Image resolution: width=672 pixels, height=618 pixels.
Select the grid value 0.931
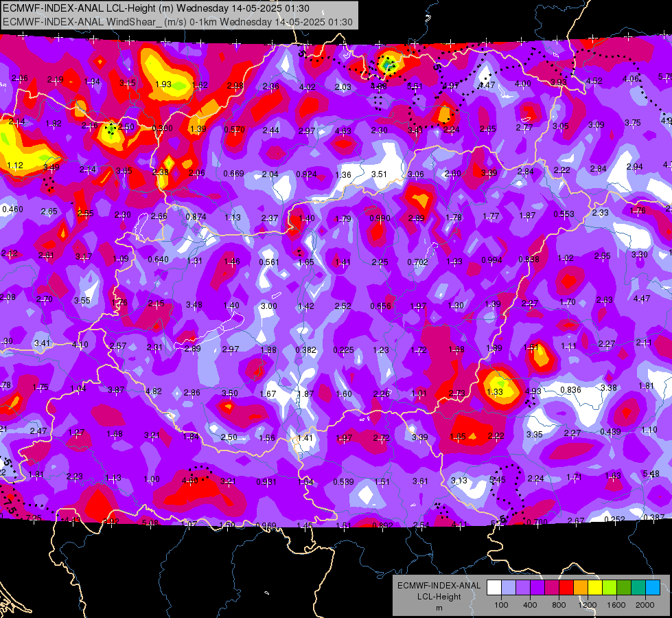266,481
